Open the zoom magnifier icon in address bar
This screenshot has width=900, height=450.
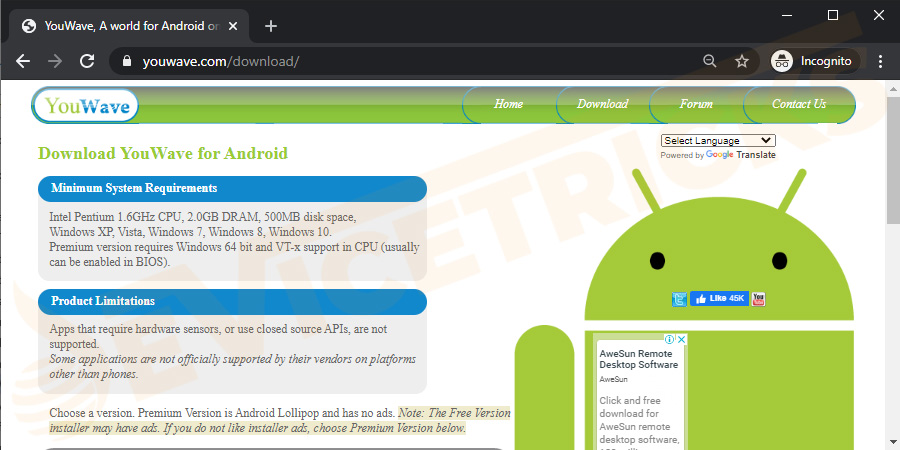click(709, 61)
